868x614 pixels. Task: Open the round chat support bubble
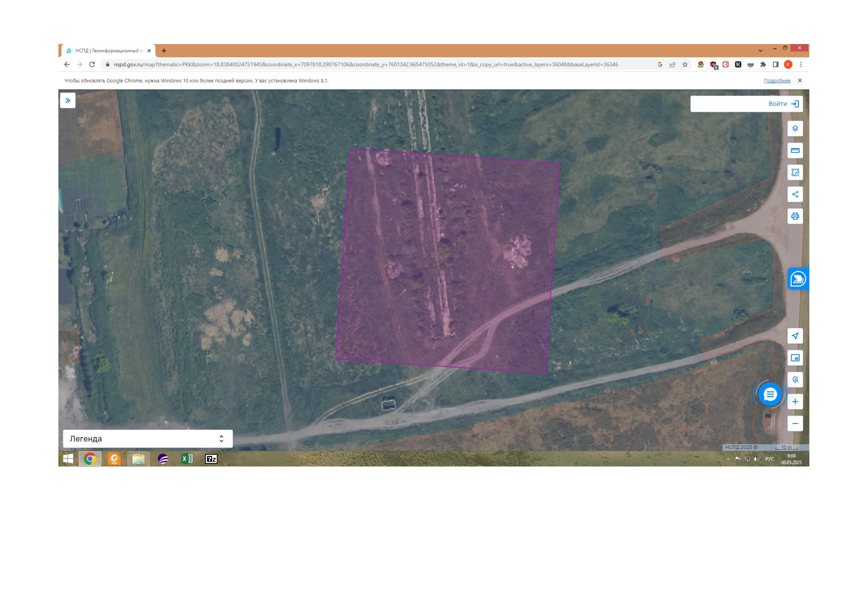(x=770, y=394)
